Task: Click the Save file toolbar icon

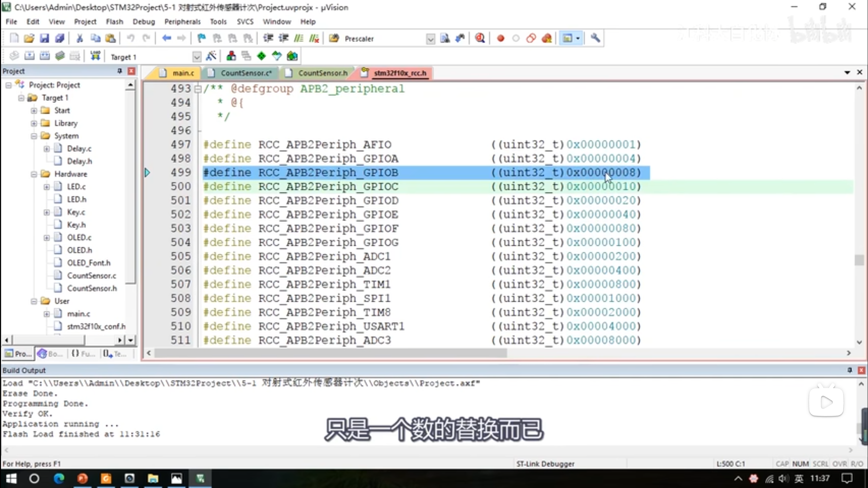Action: click(x=44, y=38)
